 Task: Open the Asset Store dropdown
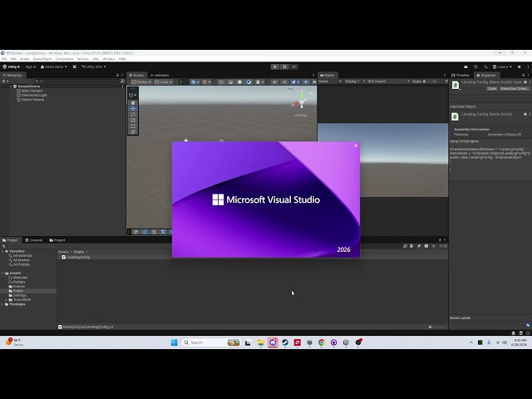tap(54, 66)
